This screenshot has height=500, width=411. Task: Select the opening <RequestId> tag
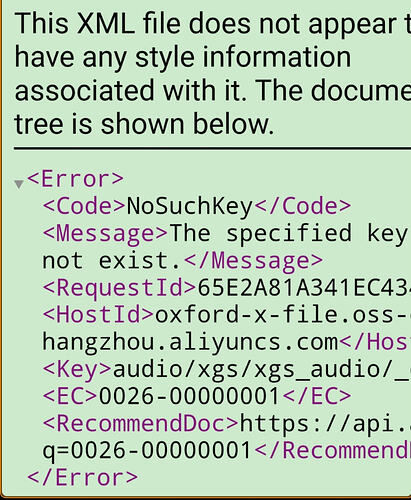point(119,288)
